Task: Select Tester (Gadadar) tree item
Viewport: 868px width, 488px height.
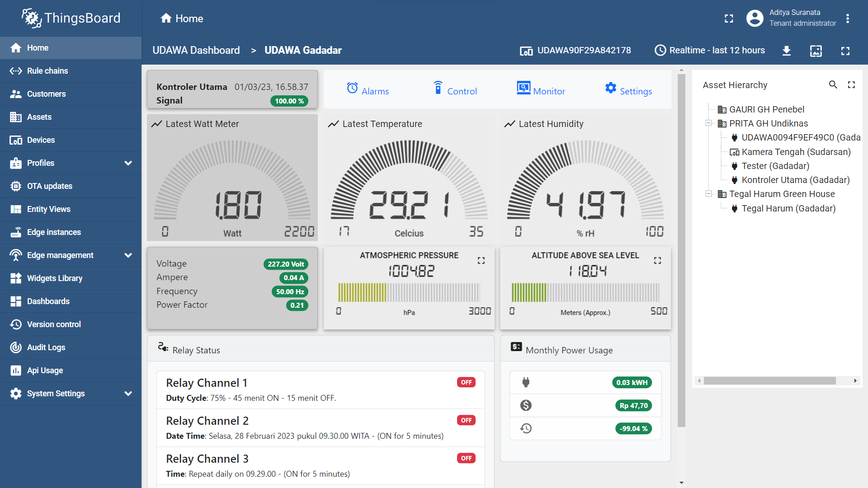Action: click(x=770, y=166)
